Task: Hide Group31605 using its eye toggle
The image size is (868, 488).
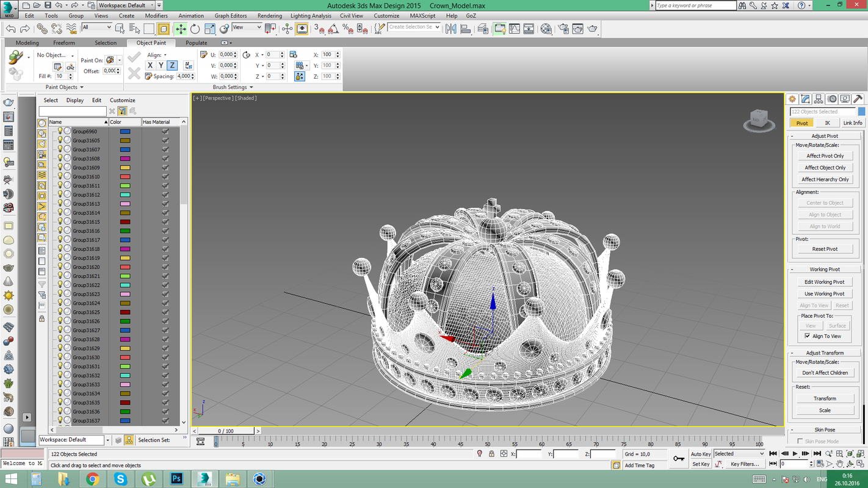Action: coord(60,139)
